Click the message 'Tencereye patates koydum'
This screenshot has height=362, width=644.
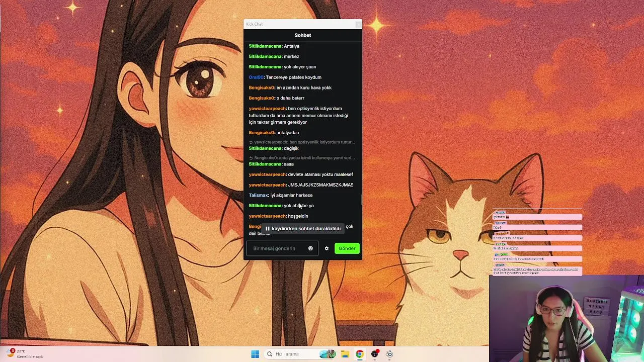[293, 77]
